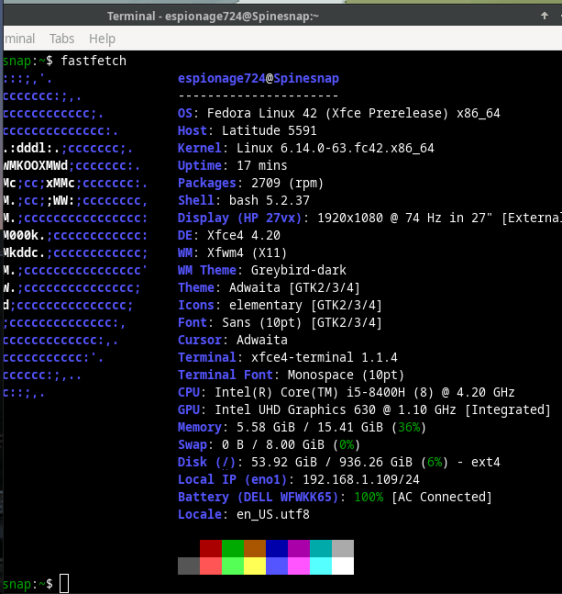Screen dimensions: 562x594
Task: Click the GPU value 'Intel UHD Graphics 630'
Action: [x=295, y=410]
